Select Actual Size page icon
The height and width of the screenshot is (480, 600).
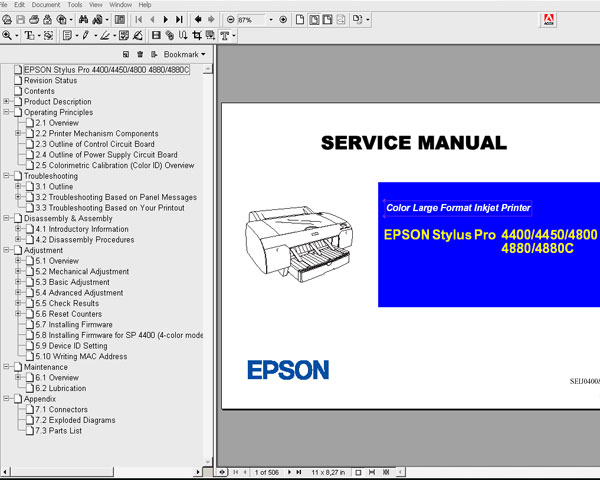300,20
